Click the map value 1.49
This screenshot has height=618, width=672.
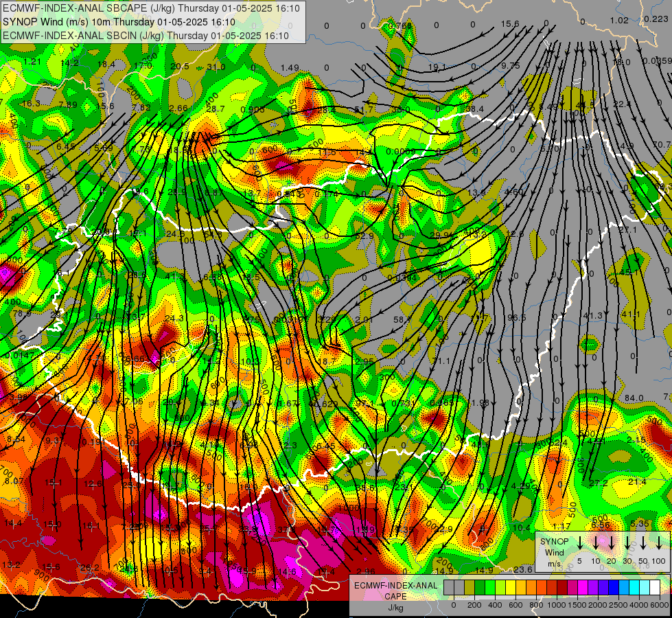tap(290, 68)
